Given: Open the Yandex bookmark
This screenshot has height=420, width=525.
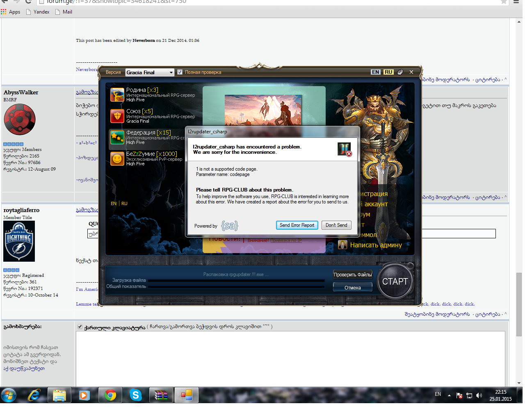Looking at the screenshot, I should point(38,12).
